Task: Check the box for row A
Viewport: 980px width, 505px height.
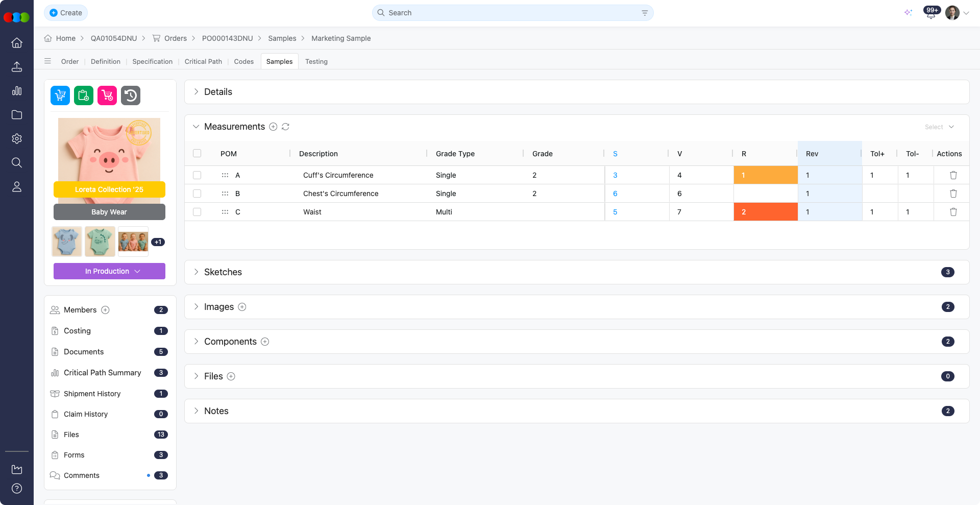Action: coord(197,175)
